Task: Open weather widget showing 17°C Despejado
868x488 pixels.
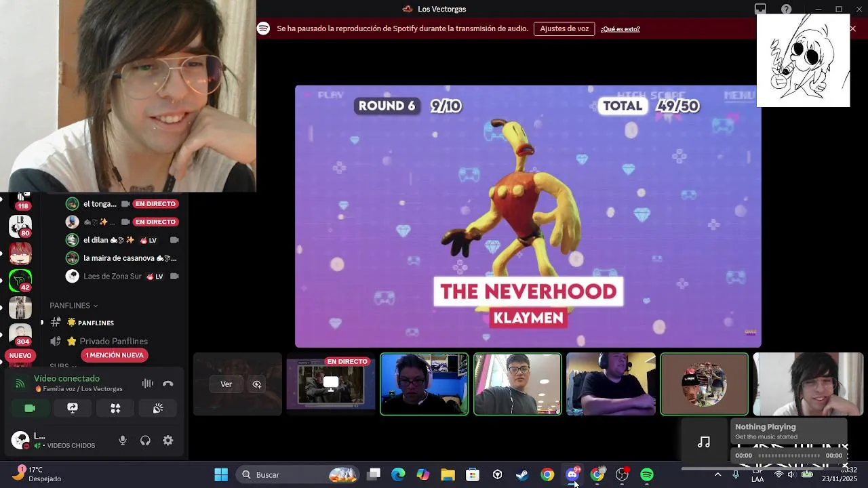Action: pos(37,474)
